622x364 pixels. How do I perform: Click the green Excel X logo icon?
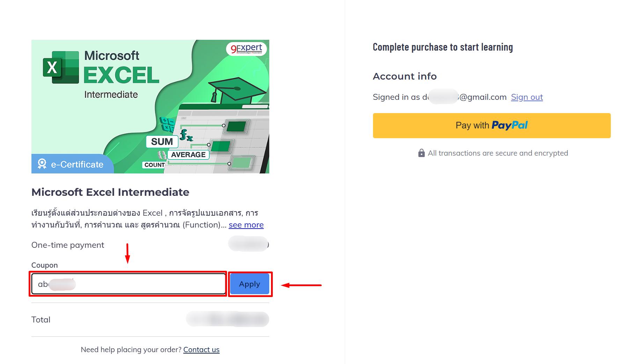pyautogui.click(x=61, y=67)
